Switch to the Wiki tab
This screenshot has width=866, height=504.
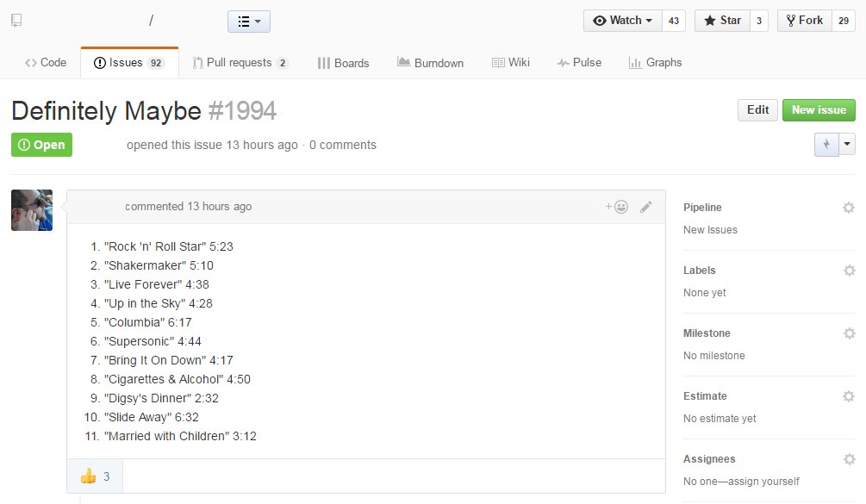click(511, 62)
